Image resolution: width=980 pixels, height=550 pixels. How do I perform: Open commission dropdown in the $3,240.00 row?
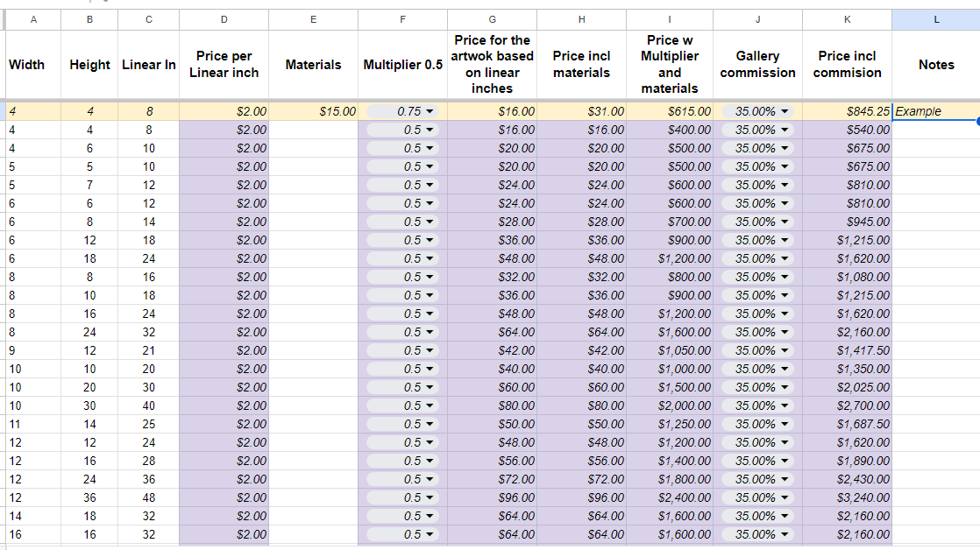point(757,497)
